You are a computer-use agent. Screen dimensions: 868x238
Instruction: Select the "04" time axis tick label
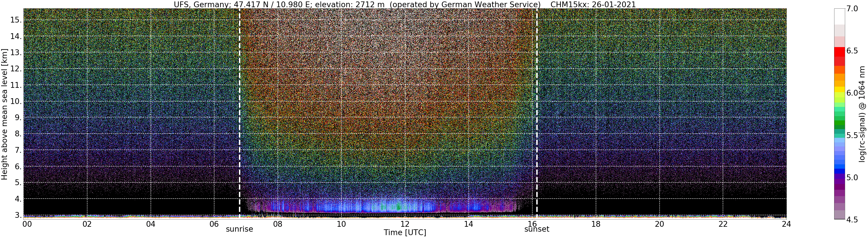tap(151, 224)
